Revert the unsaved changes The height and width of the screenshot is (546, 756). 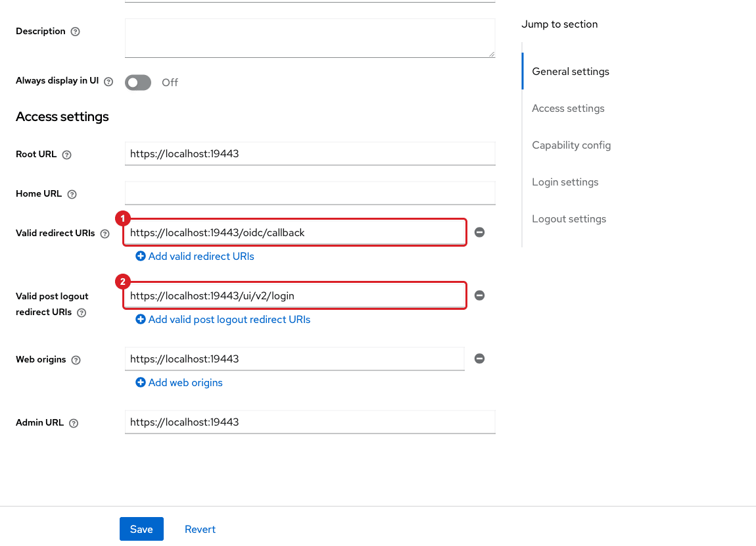200,529
